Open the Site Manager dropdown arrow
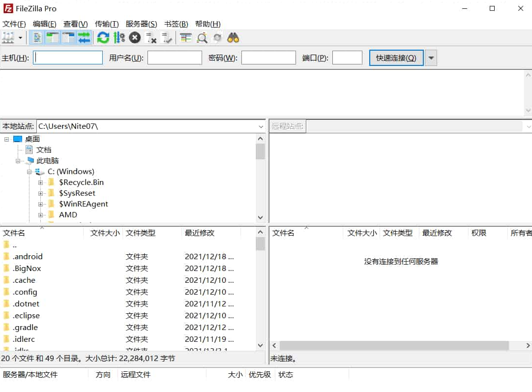 pos(20,38)
